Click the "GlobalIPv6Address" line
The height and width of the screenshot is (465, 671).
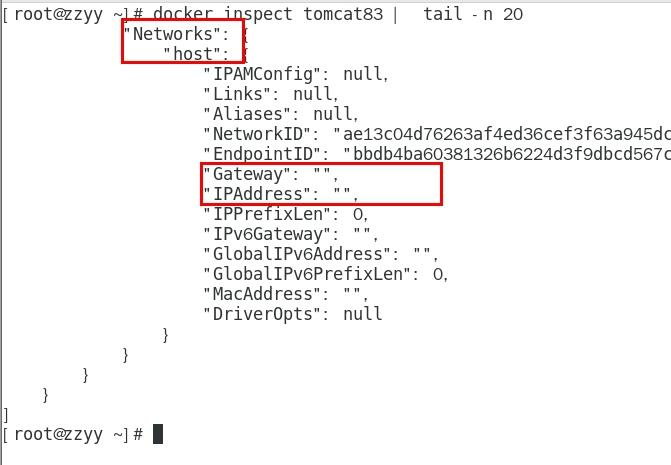click(321, 254)
